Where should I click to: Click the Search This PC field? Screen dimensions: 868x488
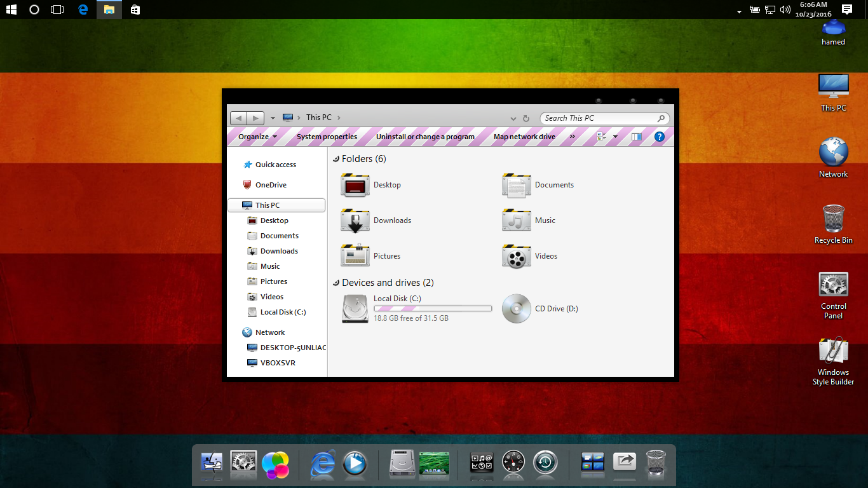tap(597, 118)
